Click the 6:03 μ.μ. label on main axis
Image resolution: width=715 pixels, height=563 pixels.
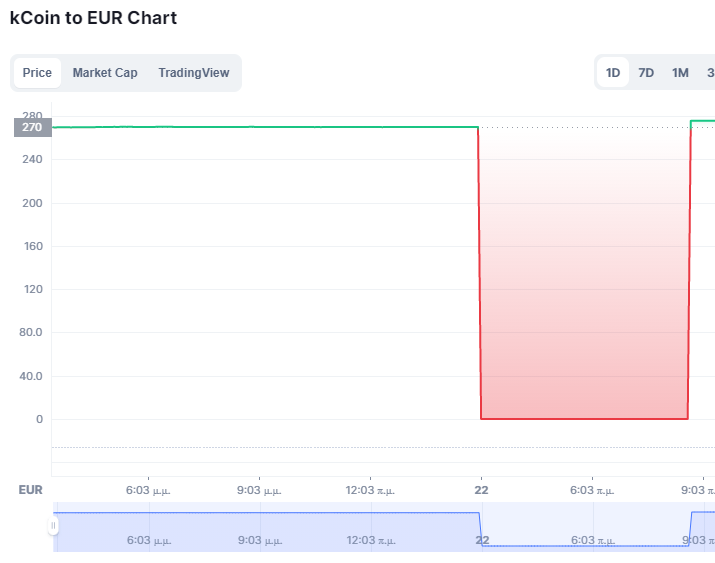(x=148, y=491)
